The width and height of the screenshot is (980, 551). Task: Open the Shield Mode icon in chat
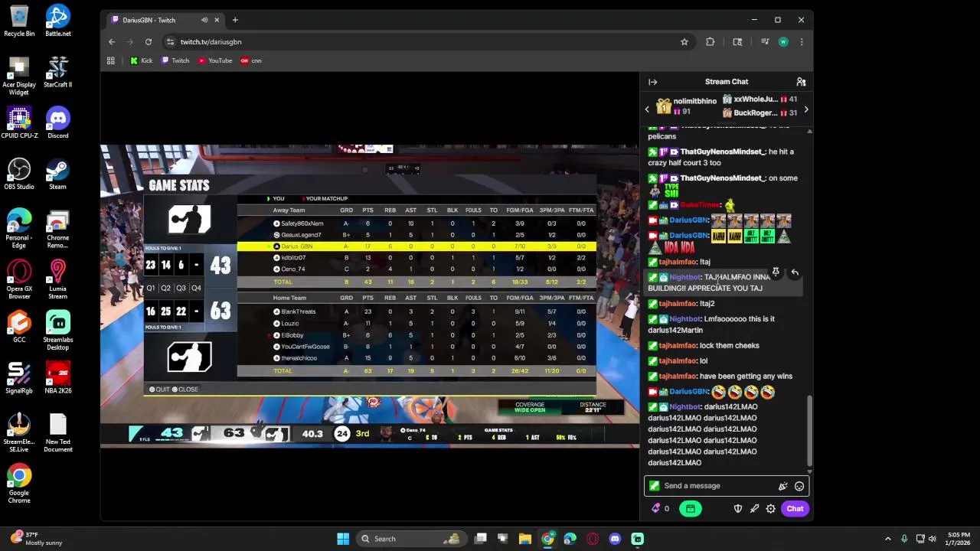tap(738, 509)
